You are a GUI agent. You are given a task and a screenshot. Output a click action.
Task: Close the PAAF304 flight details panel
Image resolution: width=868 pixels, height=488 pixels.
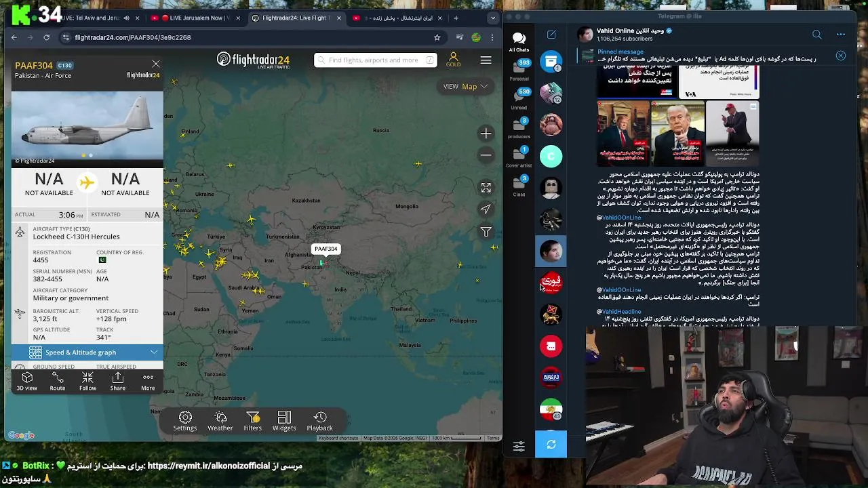pos(156,64)
